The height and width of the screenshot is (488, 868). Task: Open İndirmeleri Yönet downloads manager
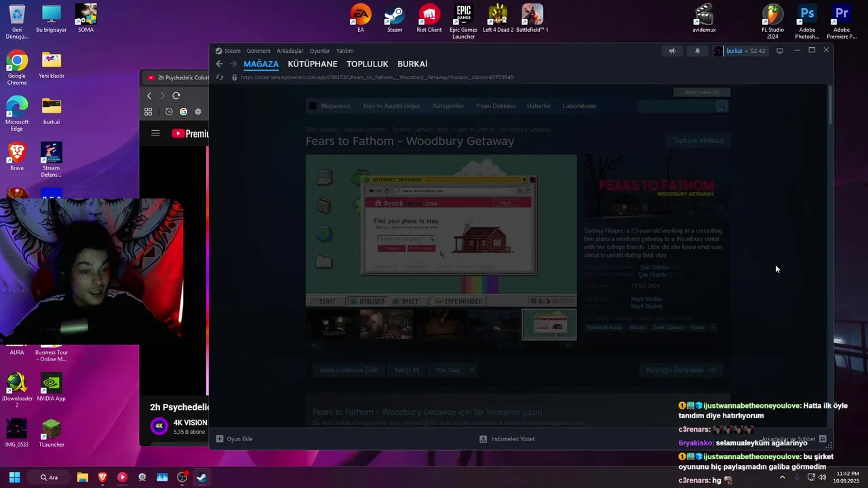tap(507, 439)
